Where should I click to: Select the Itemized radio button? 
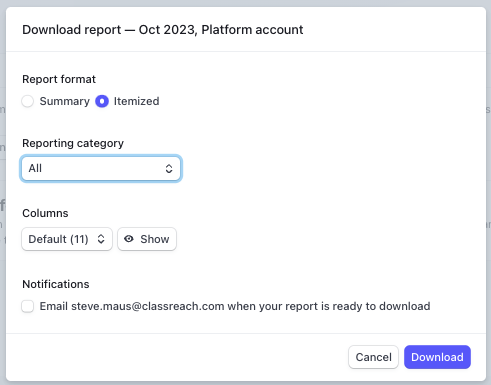click(x=102, y=101)
